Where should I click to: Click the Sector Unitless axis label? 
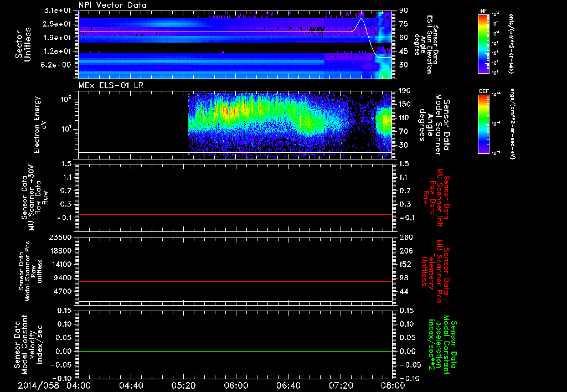(23, 44)
